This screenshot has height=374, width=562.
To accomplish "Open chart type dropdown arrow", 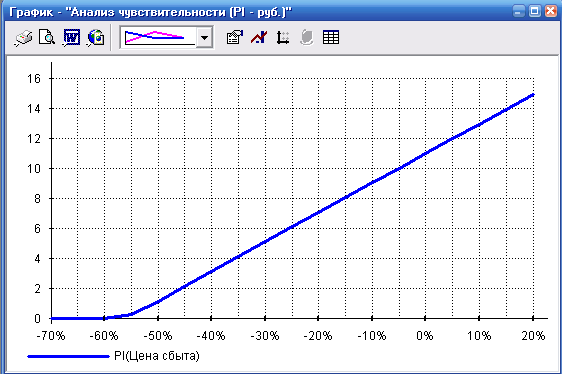I will [204, 37].
